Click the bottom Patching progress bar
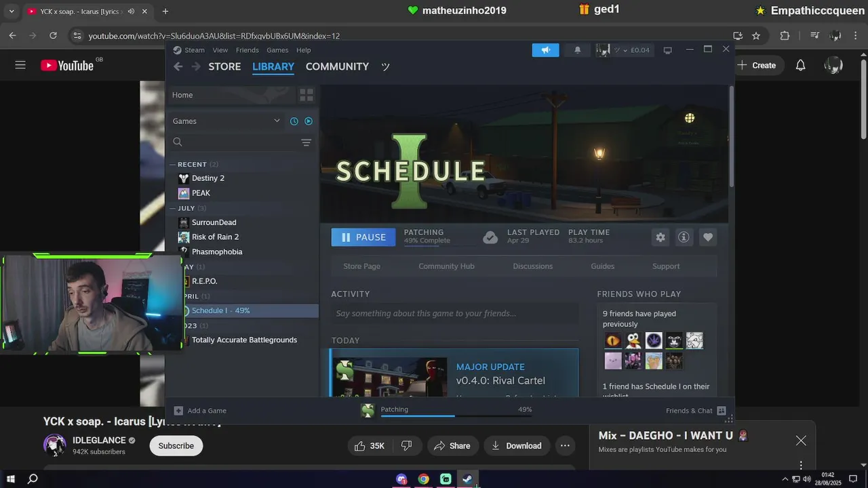Viewport: 868px width, 488px height. pos(456,415)
